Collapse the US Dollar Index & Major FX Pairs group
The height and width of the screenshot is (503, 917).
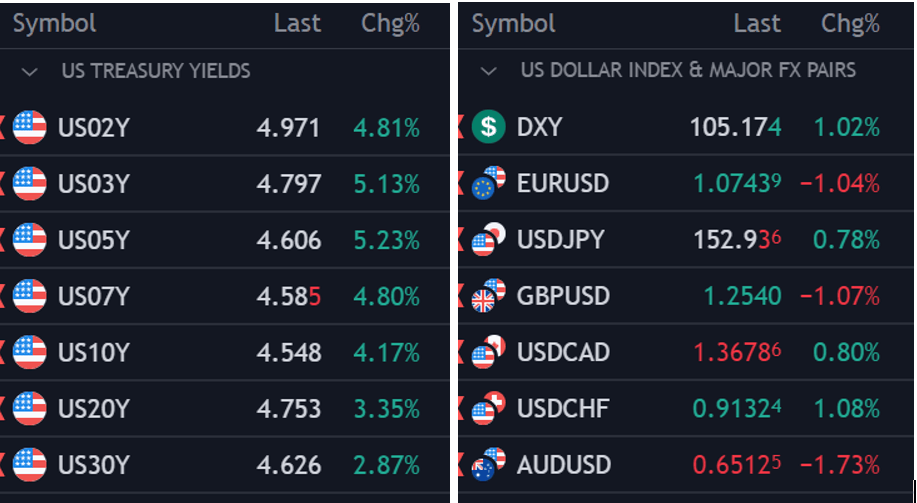tap(488, 71)
